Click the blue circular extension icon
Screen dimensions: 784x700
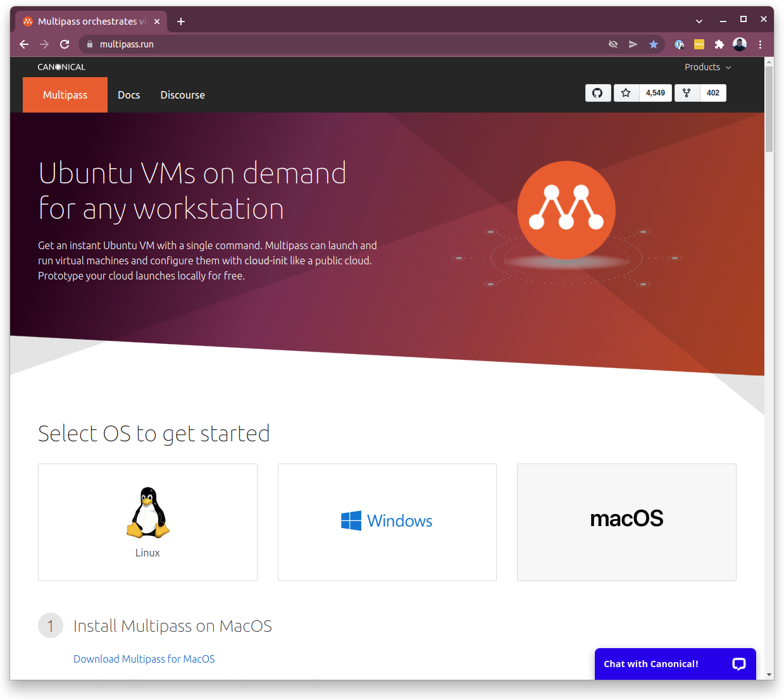(x=679, y=44)
